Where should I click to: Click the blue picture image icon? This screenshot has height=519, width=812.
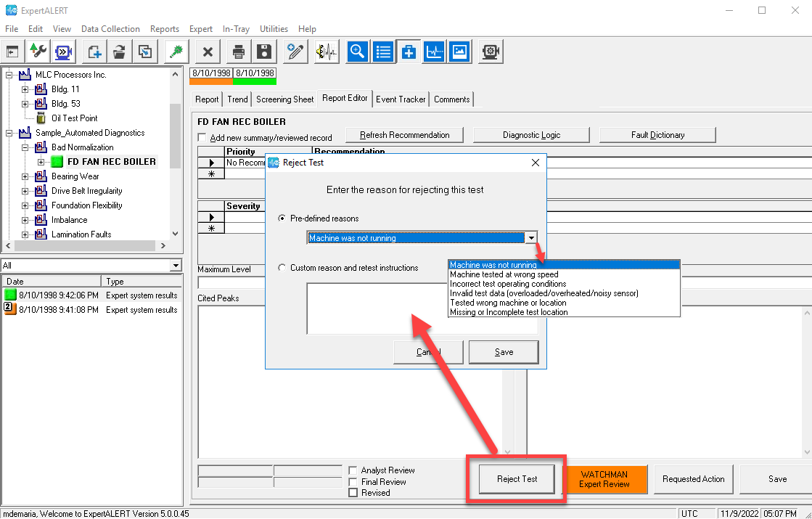point(459,52)
